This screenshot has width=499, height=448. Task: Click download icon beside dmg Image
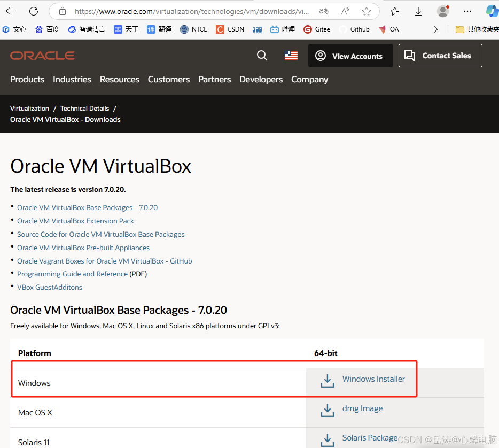tap(327, 410)
